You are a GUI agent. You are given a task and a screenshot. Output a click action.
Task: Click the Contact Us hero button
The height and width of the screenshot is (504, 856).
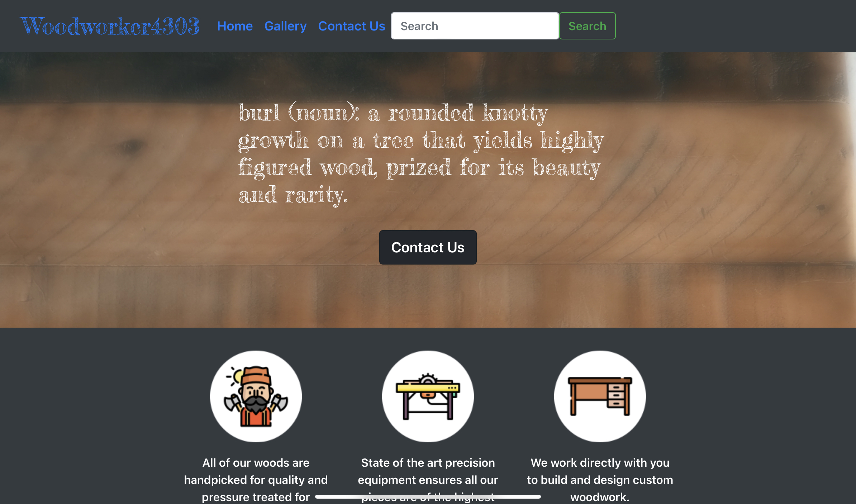427,247
